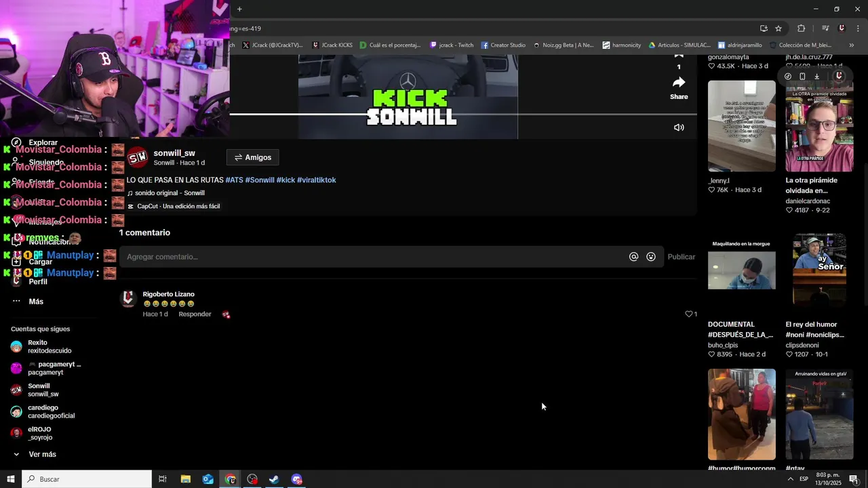Viewport: 868px width, 488px height.
Task: Open the _lenny.l video thumbnail
Action: pyautogui.click(x=742, y=126)
